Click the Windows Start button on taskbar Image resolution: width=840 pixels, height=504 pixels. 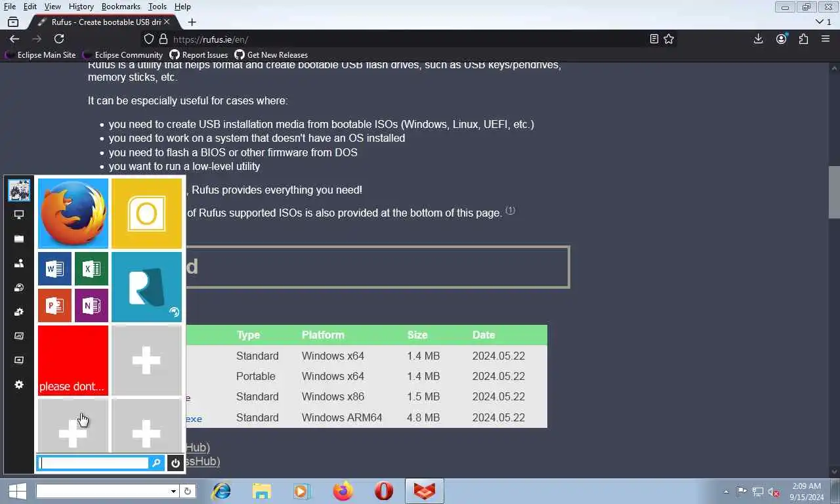[17, 491]
